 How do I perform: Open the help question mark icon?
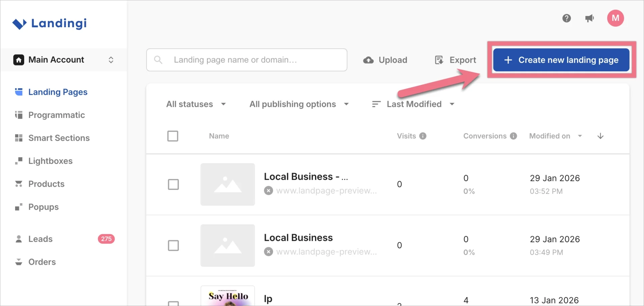point(567,18)
